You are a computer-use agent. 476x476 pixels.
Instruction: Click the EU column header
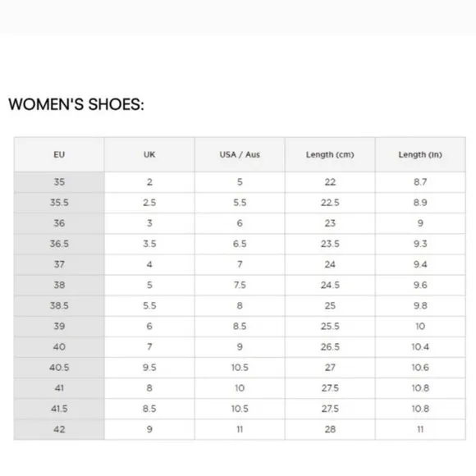tap(59, 154)
